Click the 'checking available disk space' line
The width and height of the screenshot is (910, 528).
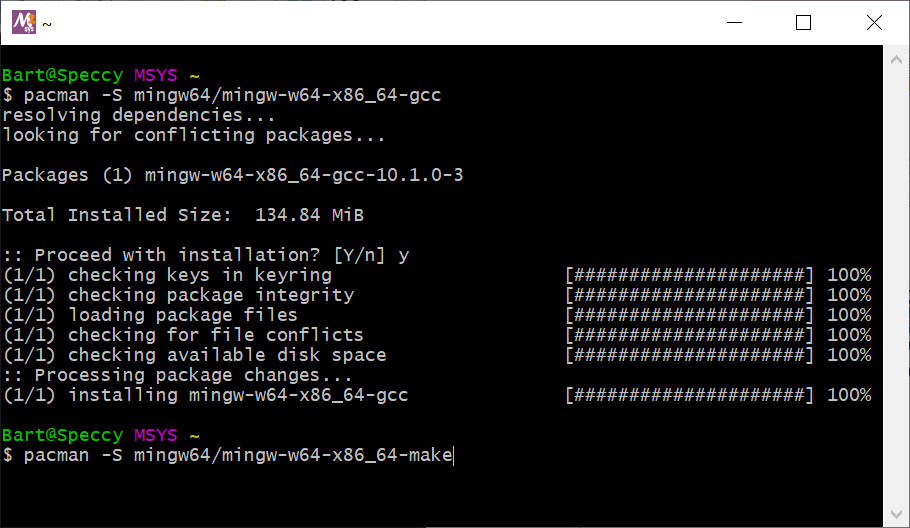click(x=194, y=355)
